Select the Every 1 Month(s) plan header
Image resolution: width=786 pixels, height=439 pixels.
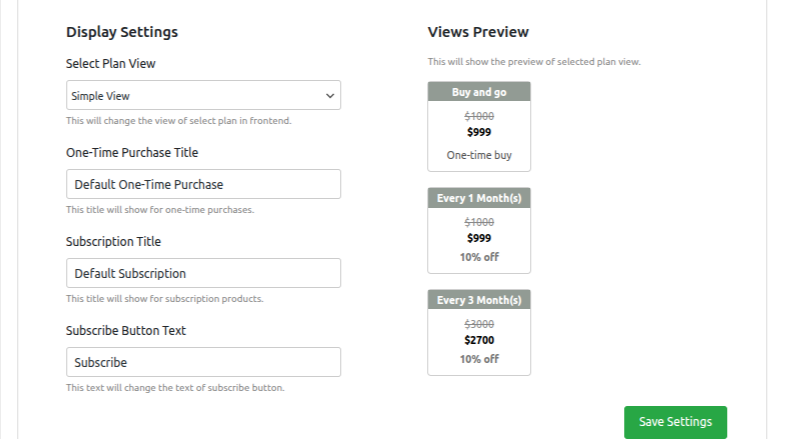(x=479, y=198)
